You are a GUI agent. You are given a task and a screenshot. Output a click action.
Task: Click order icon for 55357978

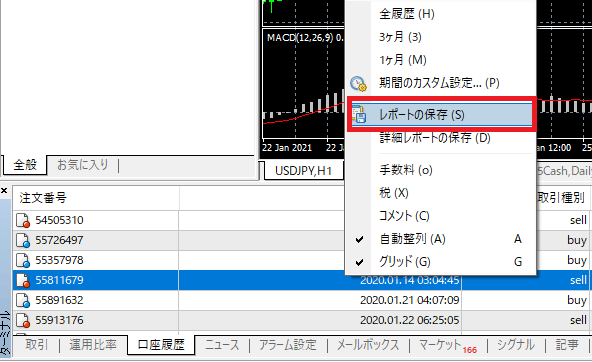(x=23, y=260)
